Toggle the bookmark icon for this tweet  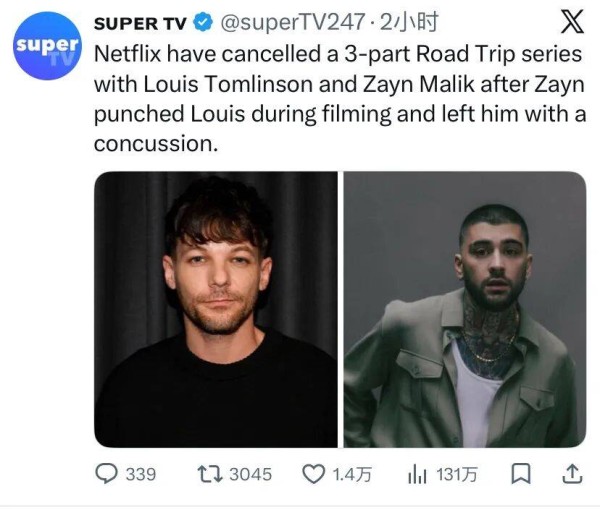click(x=520, y=474)
